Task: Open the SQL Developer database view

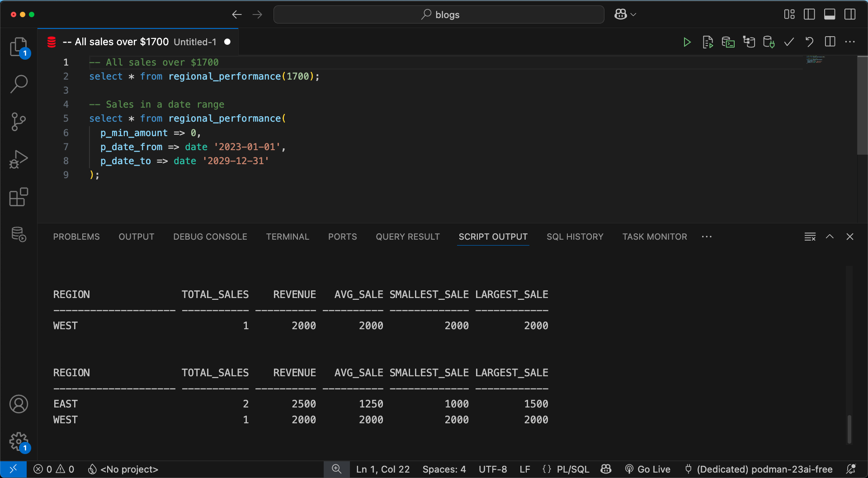Action: tap(19, 235)
